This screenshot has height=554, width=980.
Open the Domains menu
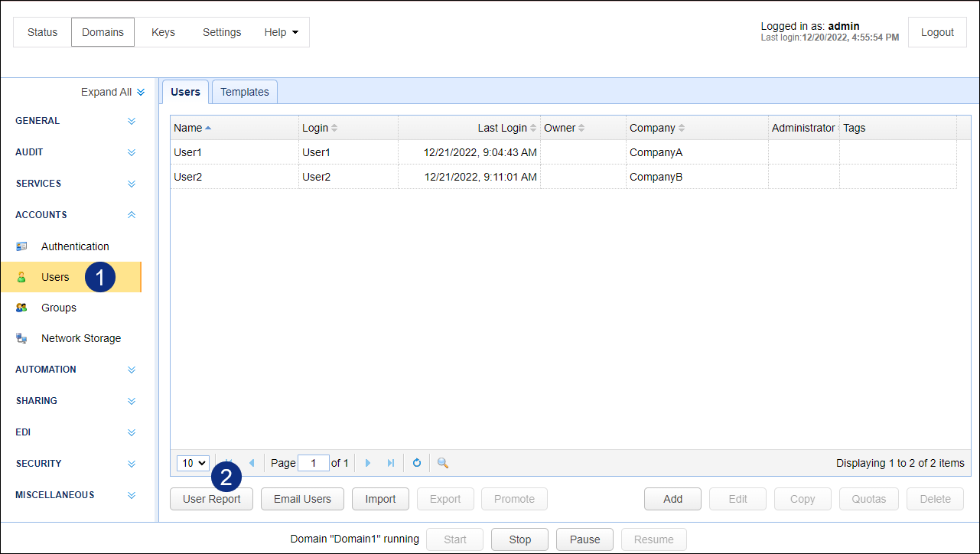pos(103,32)
